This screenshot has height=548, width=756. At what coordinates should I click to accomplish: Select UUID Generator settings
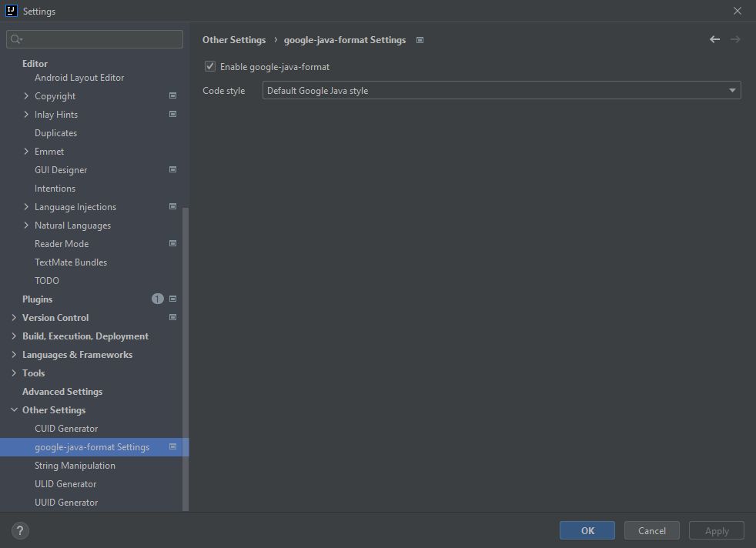click(x=66, y=503)
